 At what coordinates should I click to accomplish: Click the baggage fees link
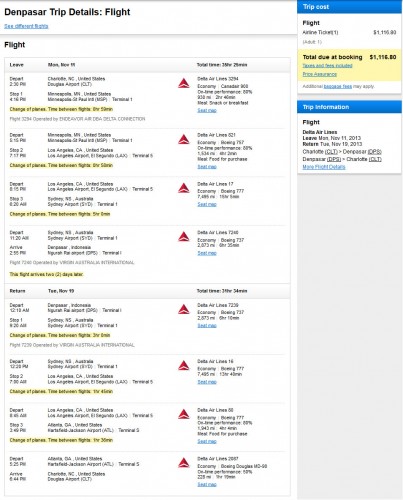point(338,86)
